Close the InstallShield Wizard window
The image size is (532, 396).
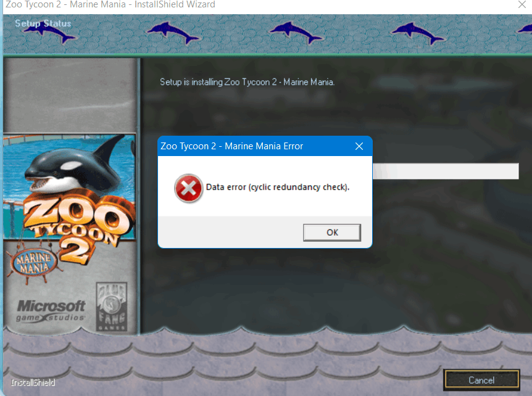(522, 4)
